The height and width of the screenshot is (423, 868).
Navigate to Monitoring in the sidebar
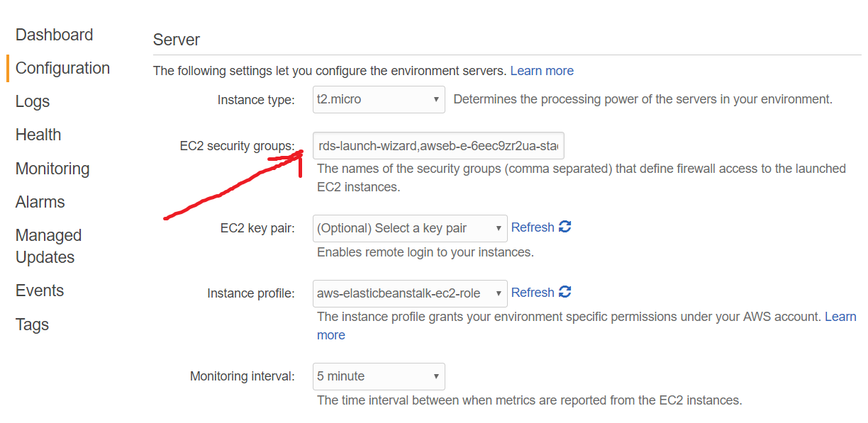tap(52, 169)
